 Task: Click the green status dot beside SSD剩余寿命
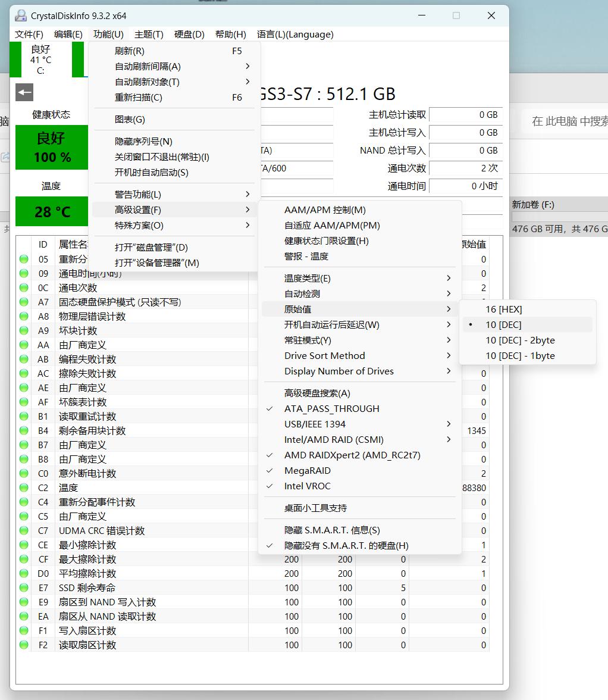23,587
